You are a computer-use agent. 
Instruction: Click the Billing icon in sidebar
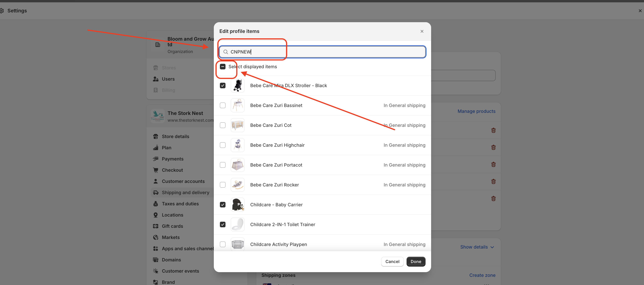click(155, 90)
